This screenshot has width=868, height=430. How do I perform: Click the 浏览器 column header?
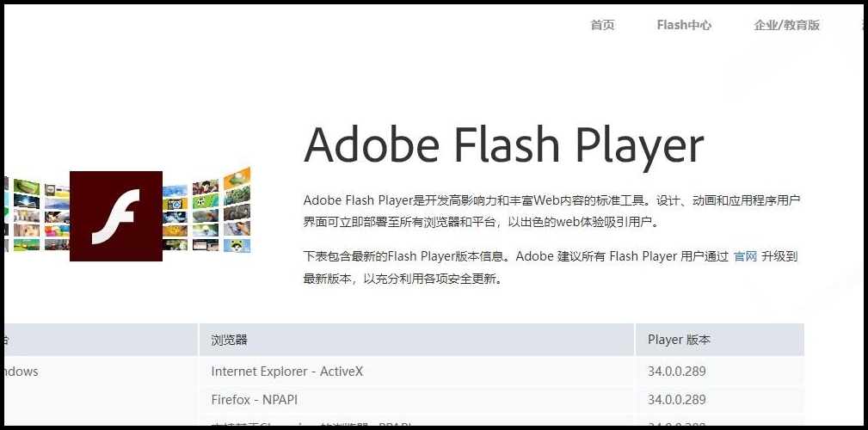(229, 340)
